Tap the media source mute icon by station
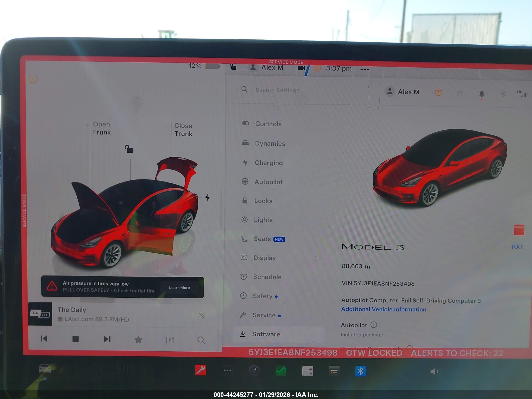 (x=202, y=316)
